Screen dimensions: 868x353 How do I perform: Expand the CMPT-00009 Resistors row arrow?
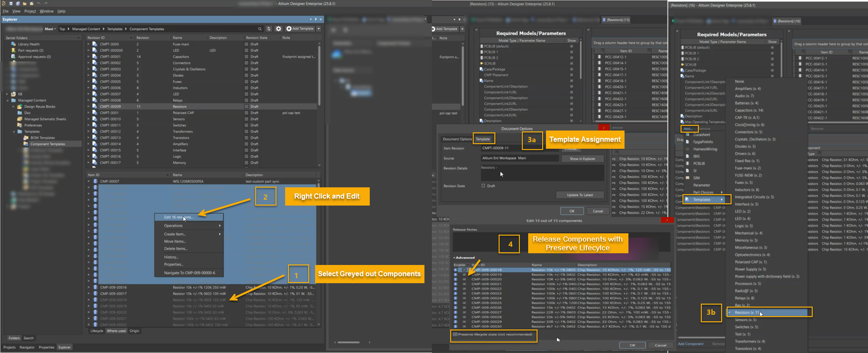point(89,106)
